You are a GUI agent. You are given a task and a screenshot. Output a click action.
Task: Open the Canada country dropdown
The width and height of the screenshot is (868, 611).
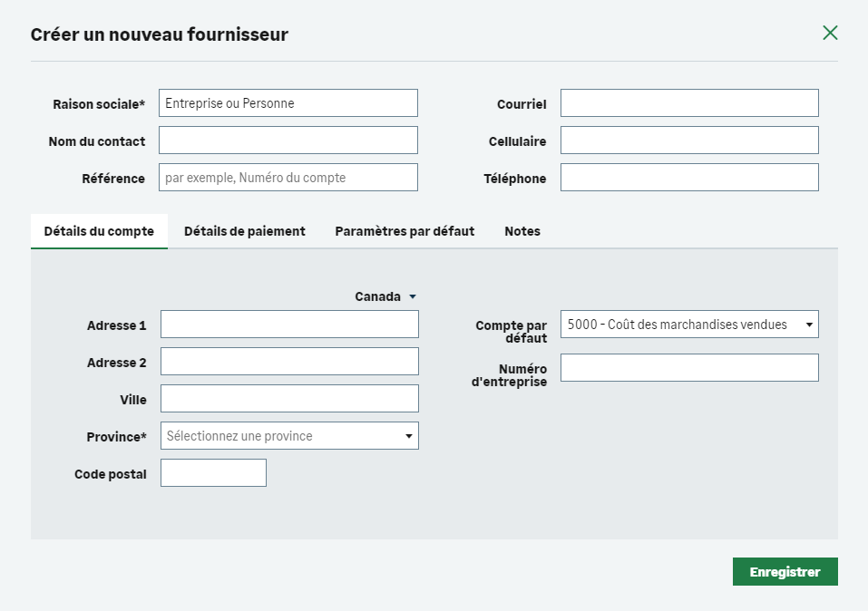pyautogui.click(x=385, y=296)
